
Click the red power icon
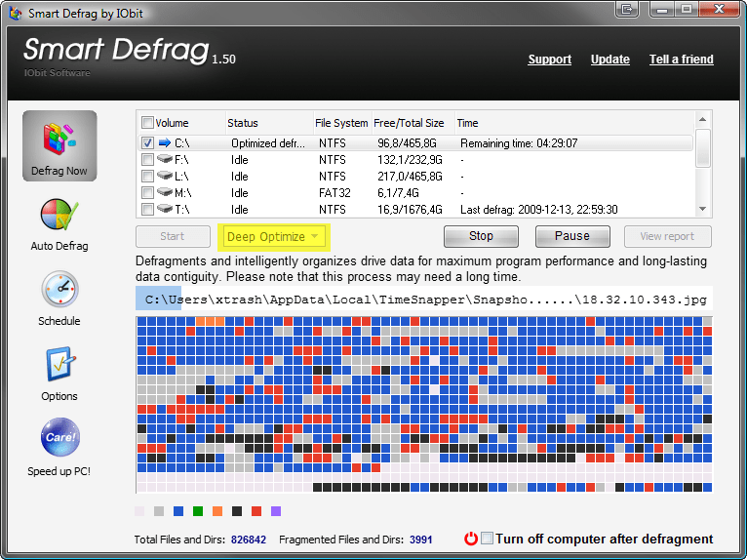pos(471,539)
